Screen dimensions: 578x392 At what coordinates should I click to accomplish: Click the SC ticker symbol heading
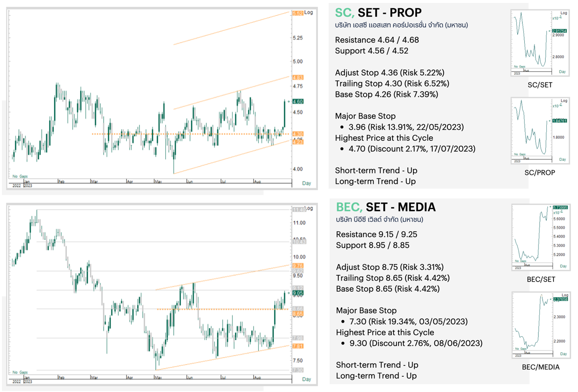[345, 13]
